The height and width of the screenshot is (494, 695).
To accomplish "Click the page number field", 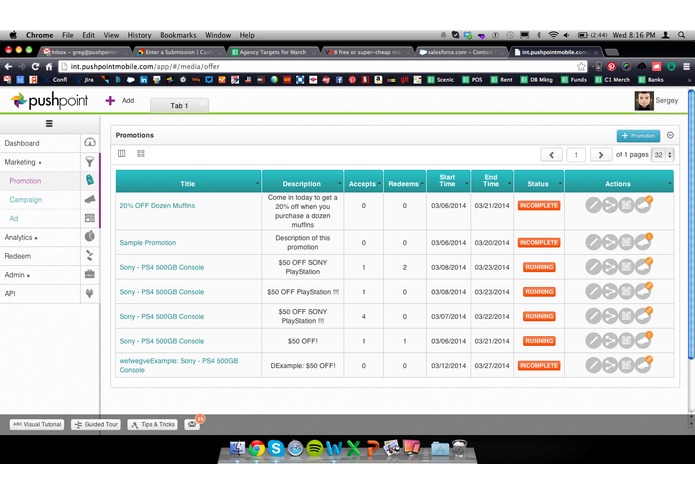I will pyautogui.click(x=576, y=155).
